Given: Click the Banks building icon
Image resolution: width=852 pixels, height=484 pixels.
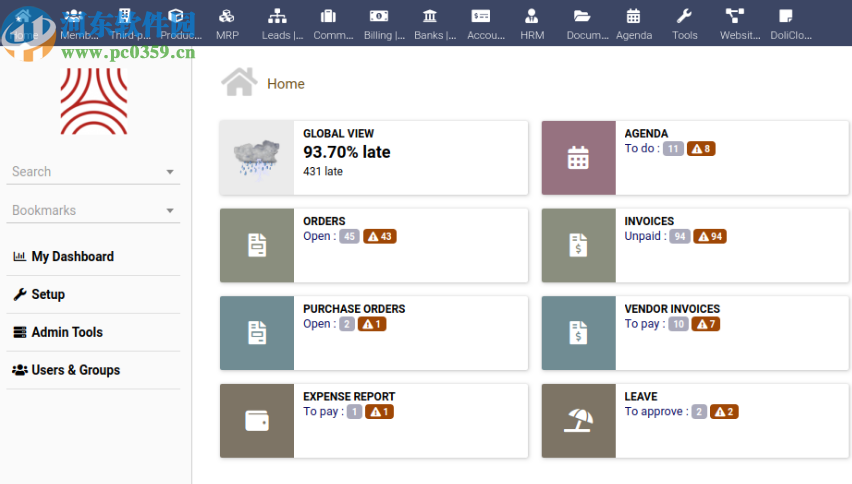Looking at the screenshot, I should (430, 17).
